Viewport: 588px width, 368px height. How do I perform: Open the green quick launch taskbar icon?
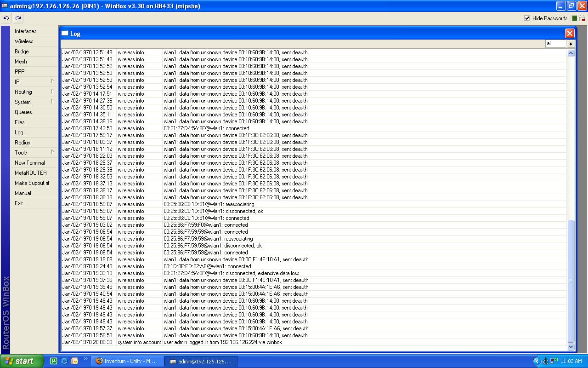(53, 361)
